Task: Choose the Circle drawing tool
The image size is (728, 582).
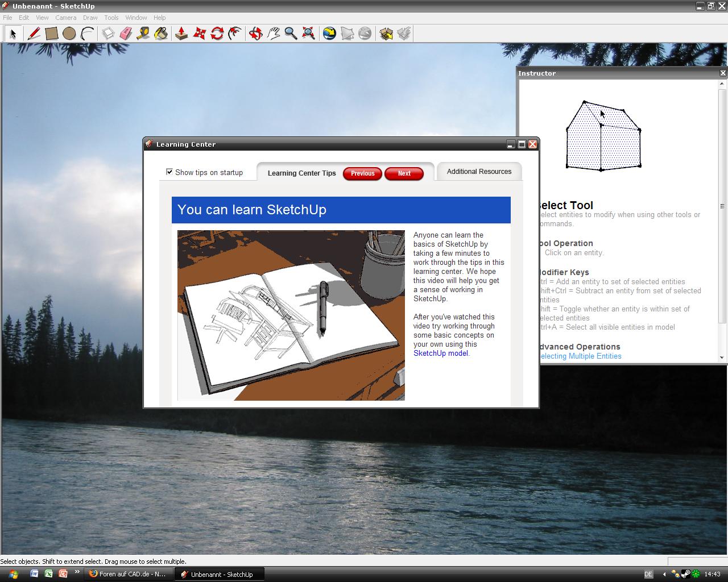Action: click(x=69, y=34)
